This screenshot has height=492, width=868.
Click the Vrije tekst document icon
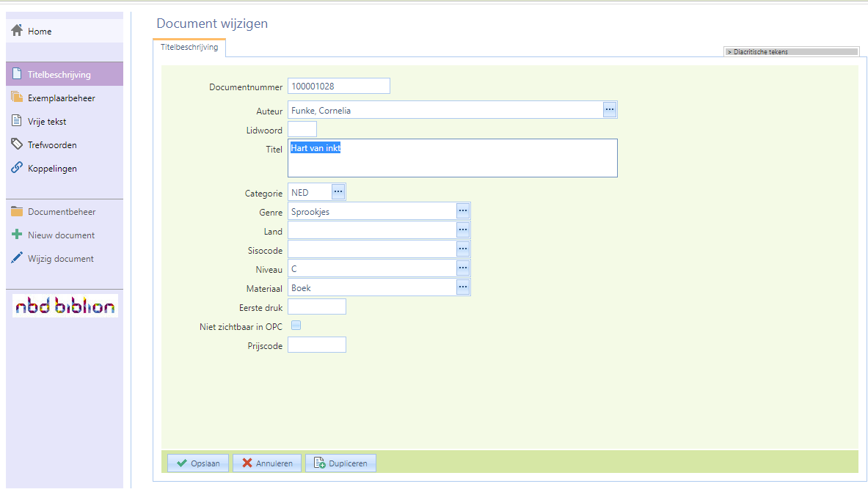(17, 121)
